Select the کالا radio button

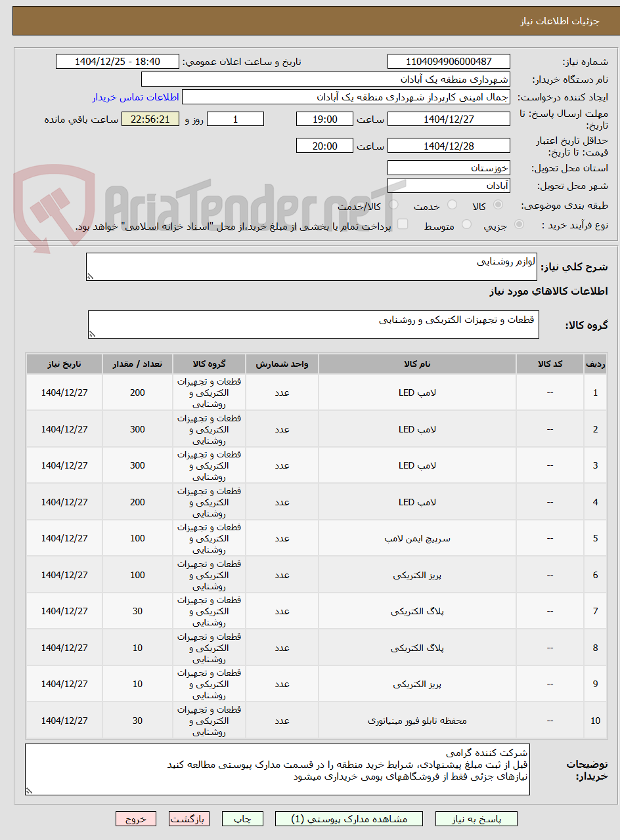click(498, 205)
